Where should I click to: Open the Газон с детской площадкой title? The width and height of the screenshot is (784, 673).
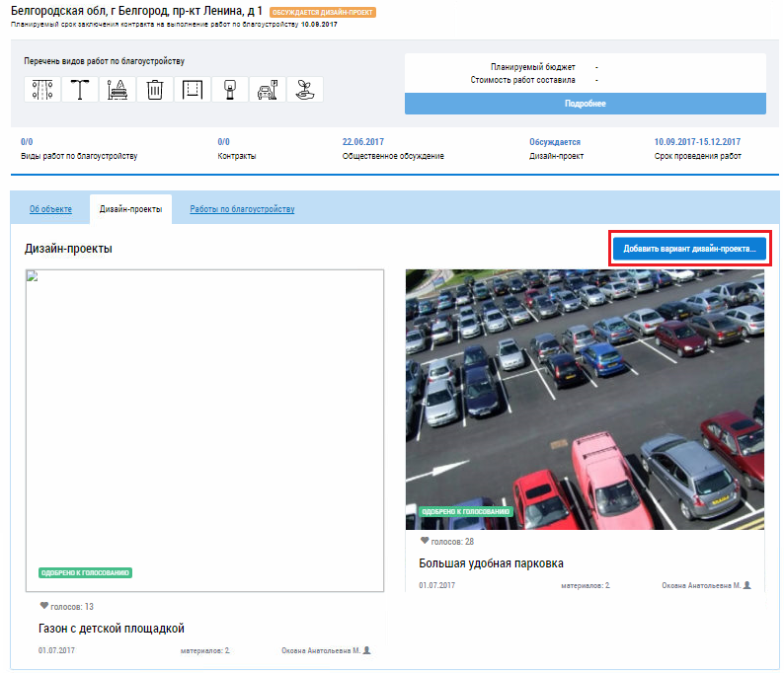[112, 629]
